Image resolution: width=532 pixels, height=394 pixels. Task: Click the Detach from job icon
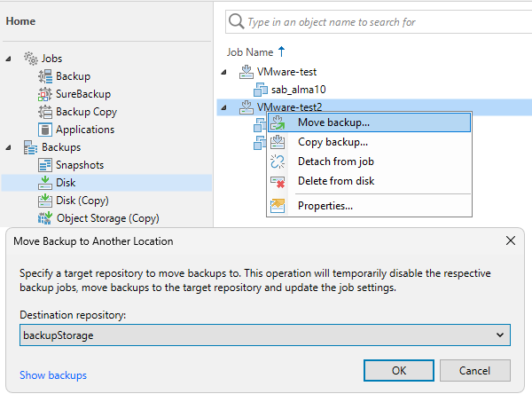278,162
